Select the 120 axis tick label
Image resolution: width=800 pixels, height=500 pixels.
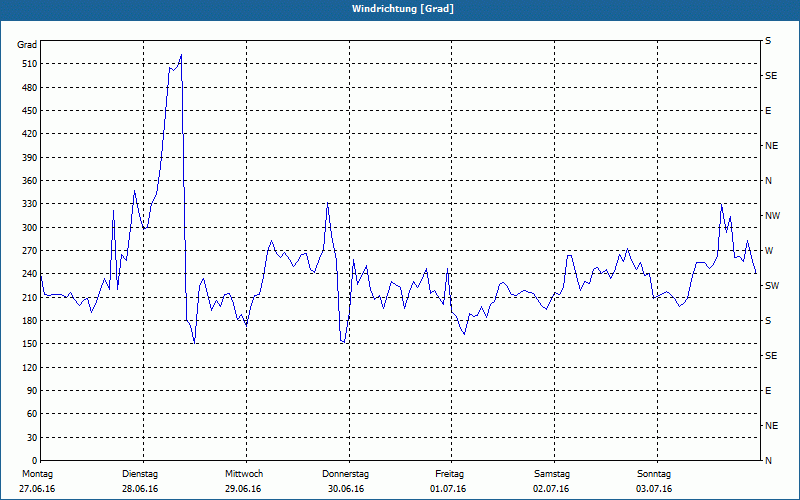tap(30, 367)
